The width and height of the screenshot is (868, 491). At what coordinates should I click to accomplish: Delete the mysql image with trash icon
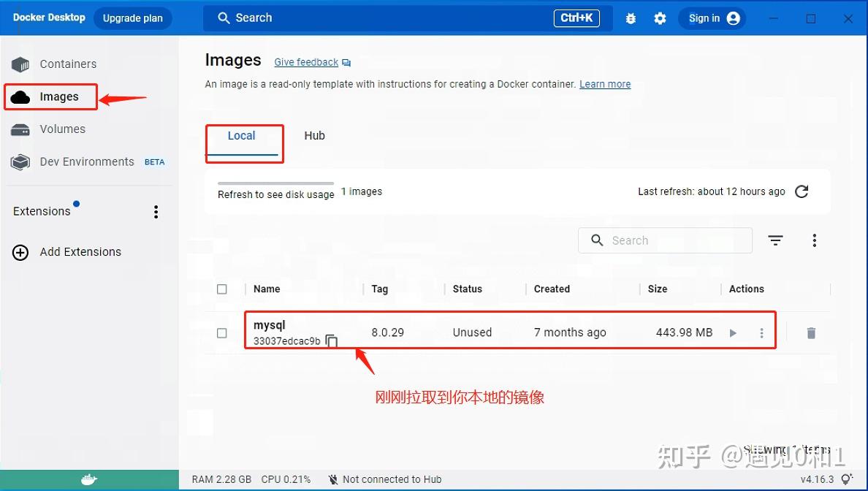click(x=811, y=332)
